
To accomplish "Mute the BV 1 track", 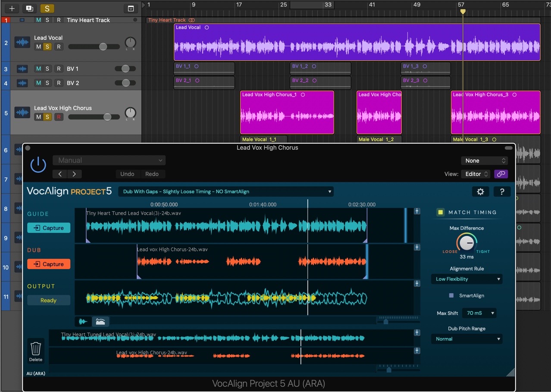I will [x=39, y=69].
